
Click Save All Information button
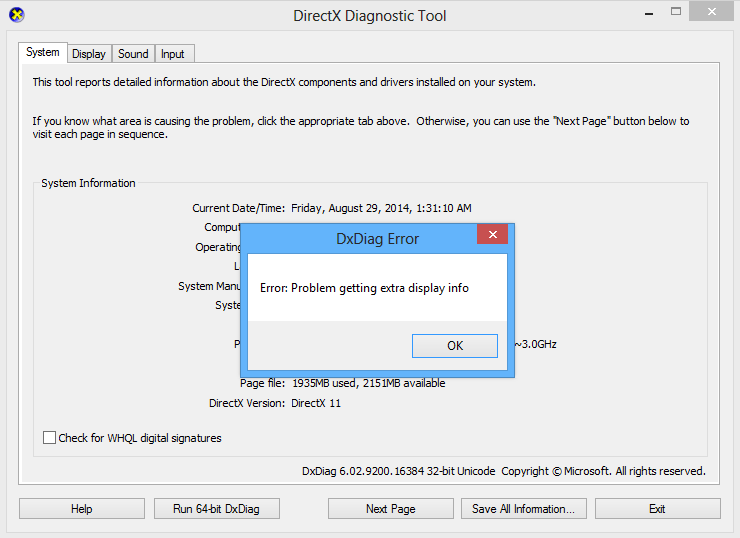[x=523, y=509]
